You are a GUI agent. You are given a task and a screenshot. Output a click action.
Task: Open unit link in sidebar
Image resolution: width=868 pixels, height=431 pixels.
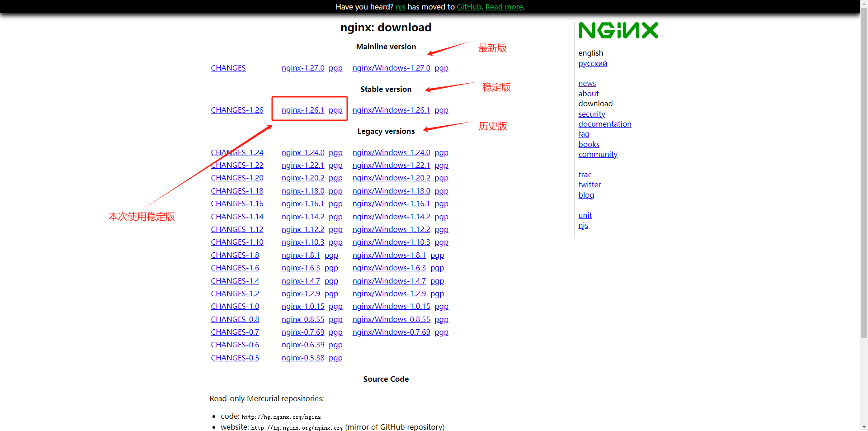(x=585, y=215)
